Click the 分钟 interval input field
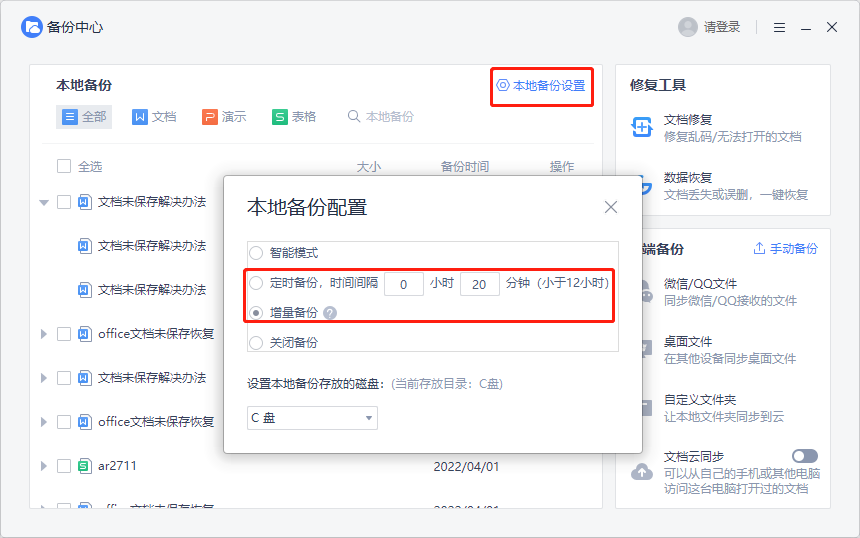Screen dimensions: 860x538 pos(479,284)
